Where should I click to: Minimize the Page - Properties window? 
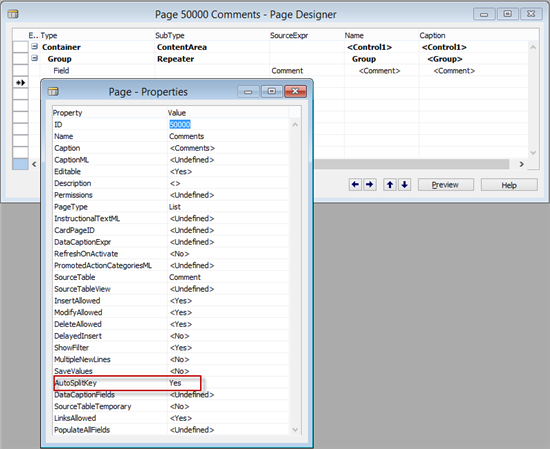[248, 92]
